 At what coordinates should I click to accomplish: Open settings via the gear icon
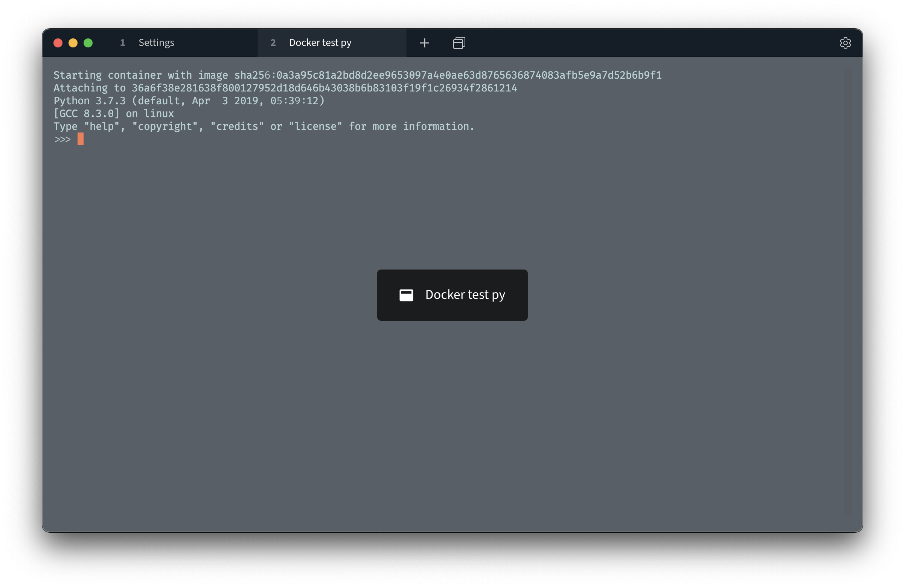pyautogui.click(x=845, y=43)
